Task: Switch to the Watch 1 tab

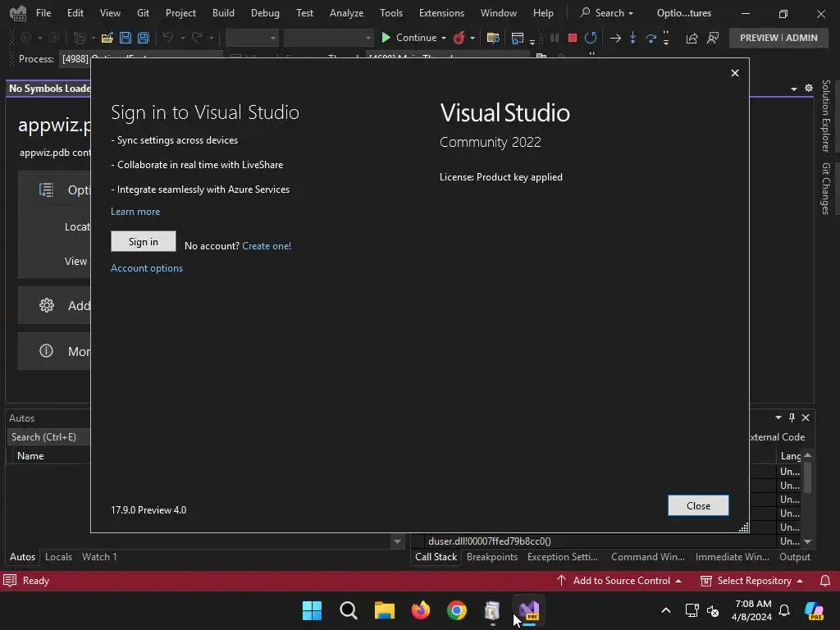Action: point(99,557)
